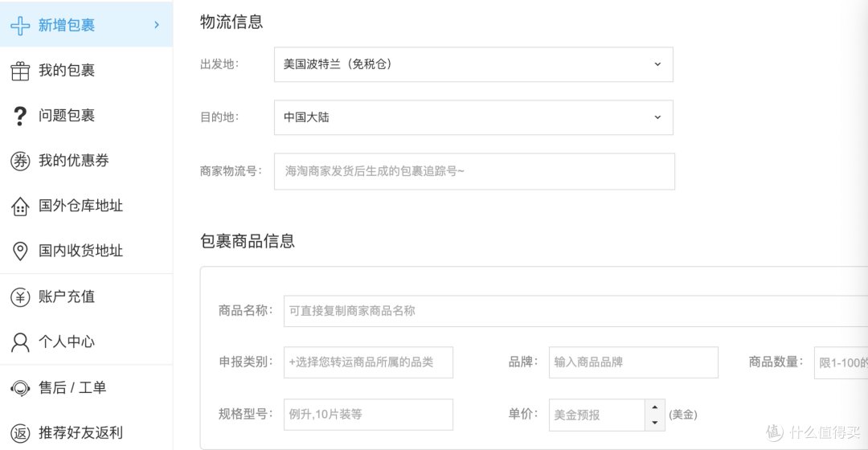The width and height of the screenshot is (868, 450).
Task: Click the 包裹商品信息 section heading
Action: point(248,241)
